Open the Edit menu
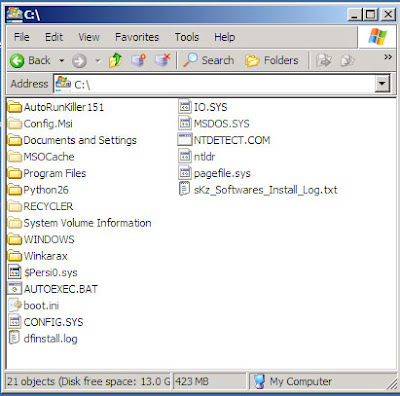The image size is (400, 396). [54, 37]
